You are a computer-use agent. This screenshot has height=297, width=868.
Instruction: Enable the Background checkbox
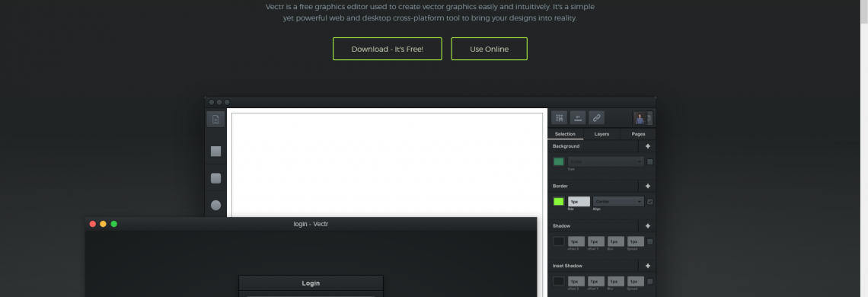pos(650,161)
